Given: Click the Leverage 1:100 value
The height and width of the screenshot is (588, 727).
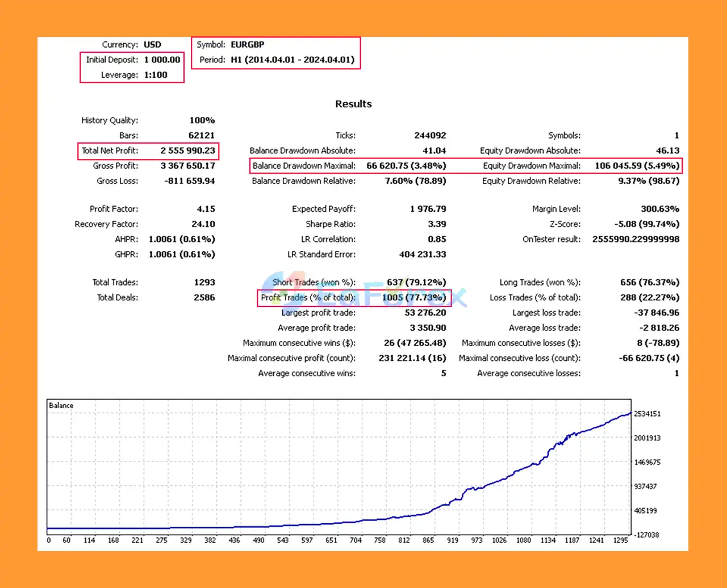Looking at the screenshot, I should pos(156,75).
